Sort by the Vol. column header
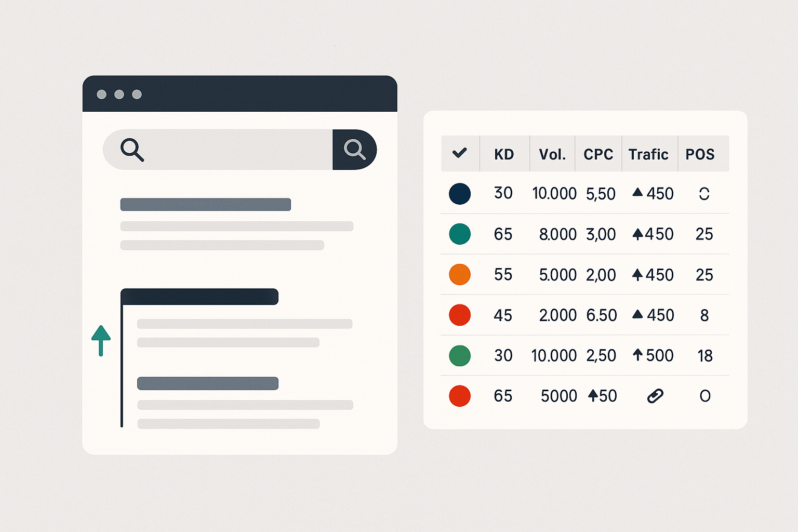The image size is (798, 532). click(x=552, y=154)
